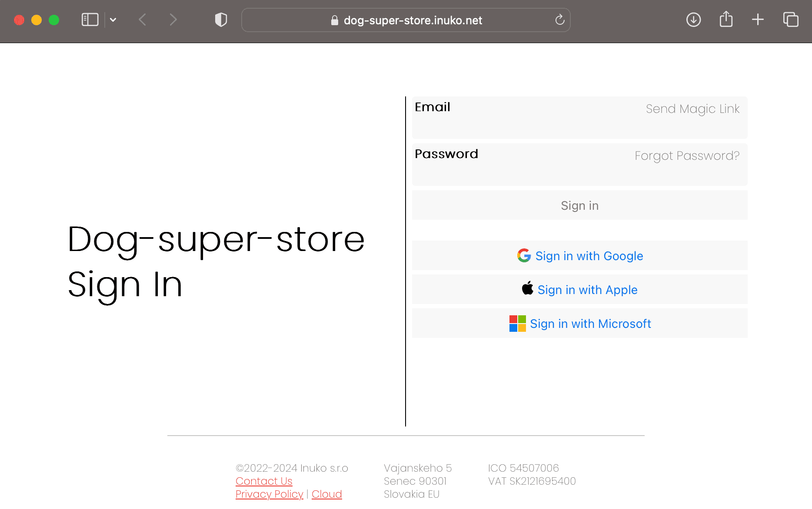Open the privacy report shield icon
This screenshot has width=812, height=509.
tap(221, 20)
